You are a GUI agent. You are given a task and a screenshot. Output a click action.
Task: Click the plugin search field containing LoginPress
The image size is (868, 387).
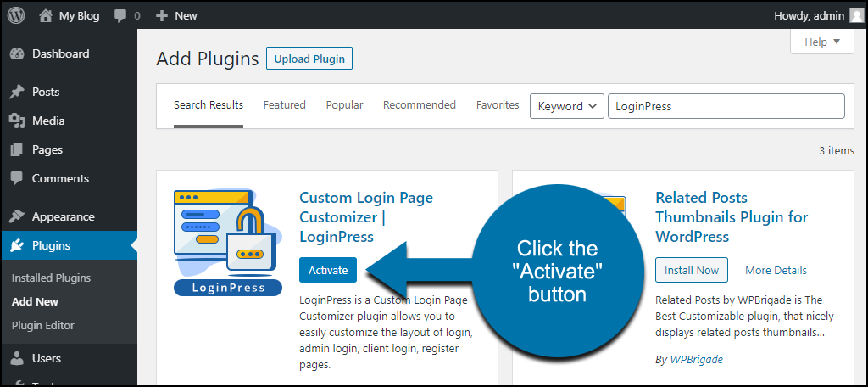[x=726, y=106]
